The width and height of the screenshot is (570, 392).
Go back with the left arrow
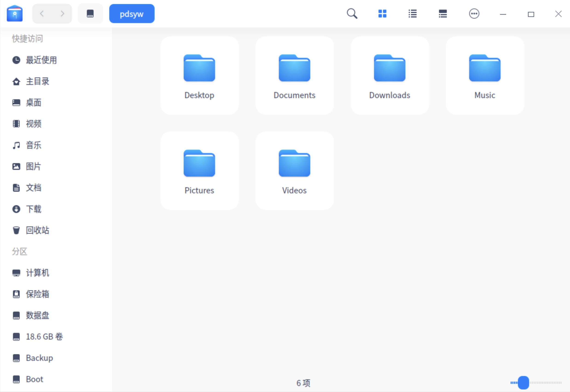[x=42, y=14]
